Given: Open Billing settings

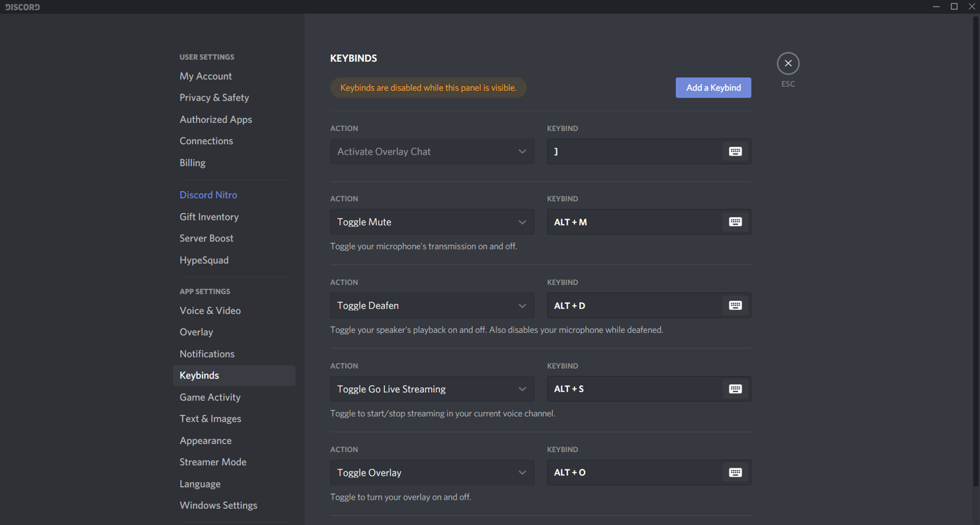Looking at the screenshot, I should [234, 162].
